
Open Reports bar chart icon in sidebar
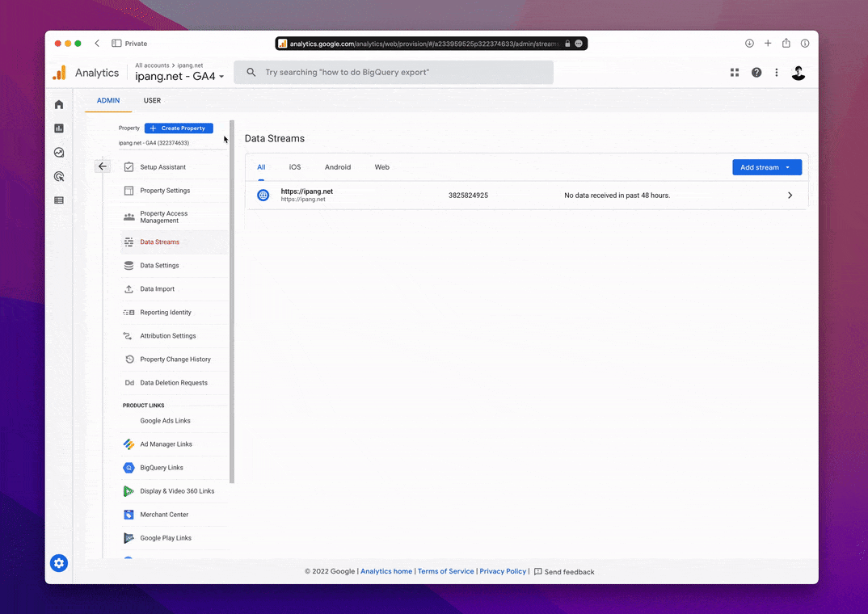click(59, 128)
